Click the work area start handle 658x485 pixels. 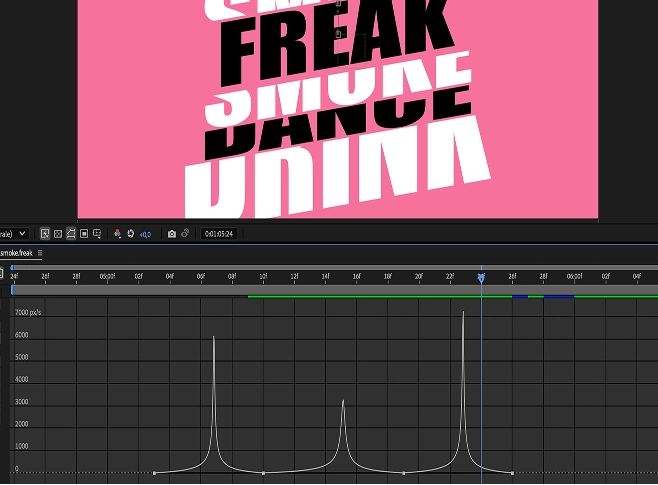(x=13, y=289)
